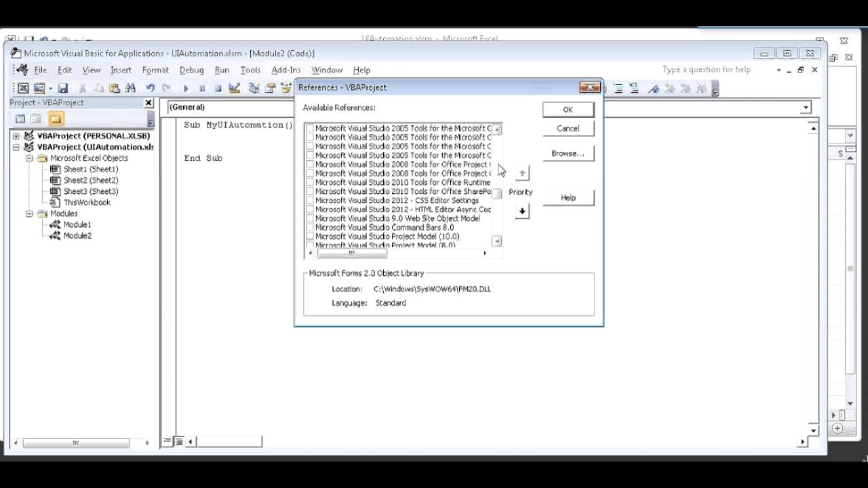The width and height of the screenshot is (868, 488).
Task: Open the Debug menu
Action: [191, 70]
